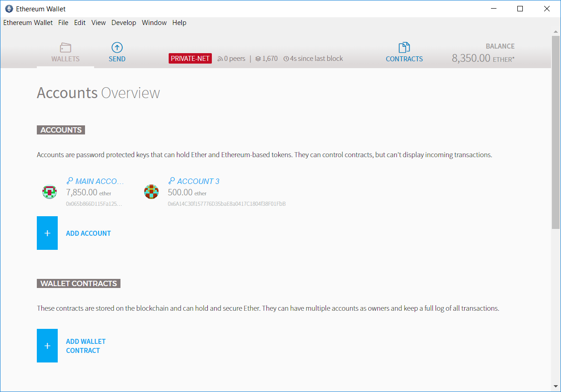561x392 pixels.
Task: Open the Wallets tab icon
Action: point(65,47)
